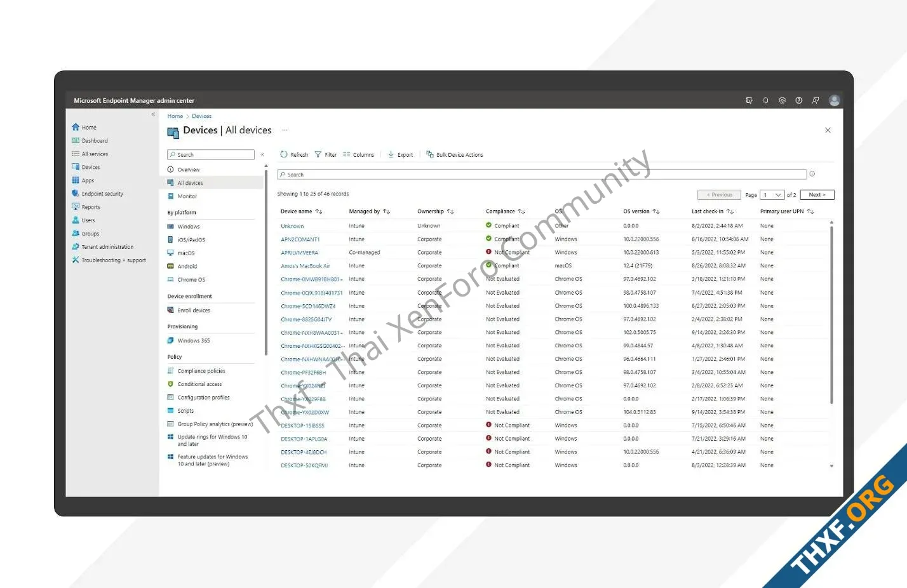This screenshot has height=588, width=907.
Task: Click the Devices menu search box
Action: click(x=211, y=155)
